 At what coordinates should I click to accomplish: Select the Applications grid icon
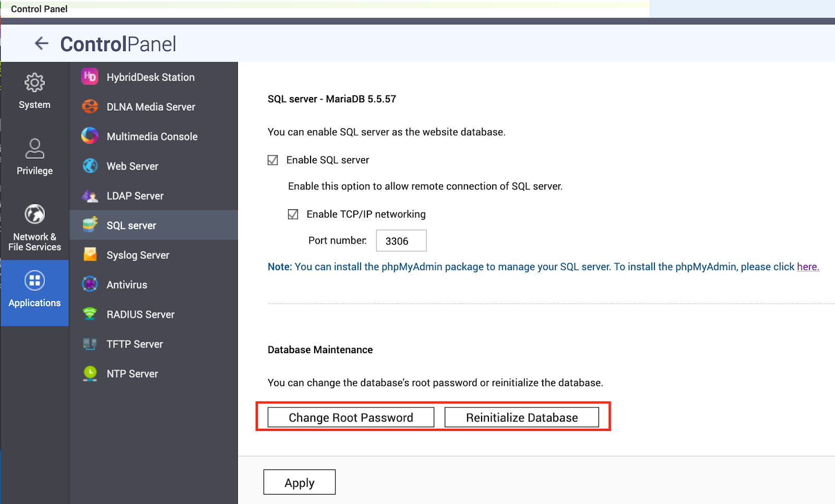(34, 281)
